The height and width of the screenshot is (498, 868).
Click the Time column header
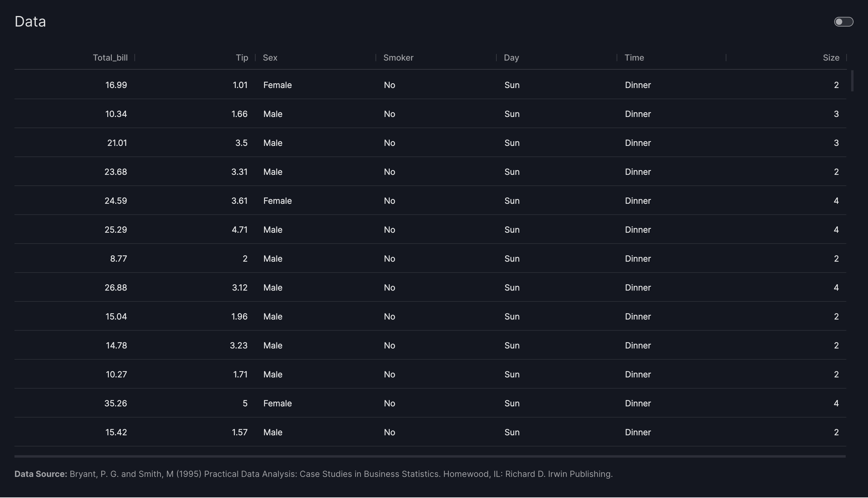click(634, 58)
